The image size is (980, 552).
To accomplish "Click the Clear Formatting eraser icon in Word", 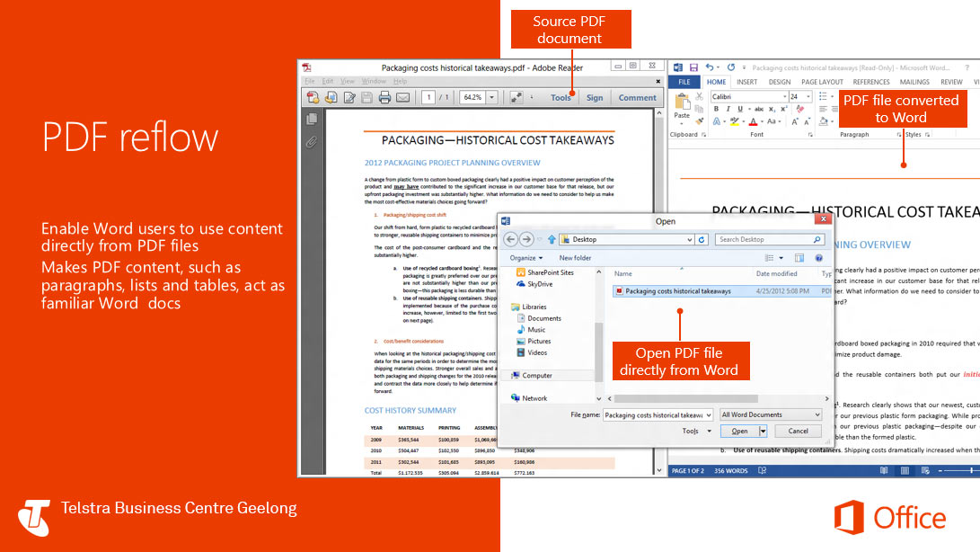I will (x=800, y=109).
